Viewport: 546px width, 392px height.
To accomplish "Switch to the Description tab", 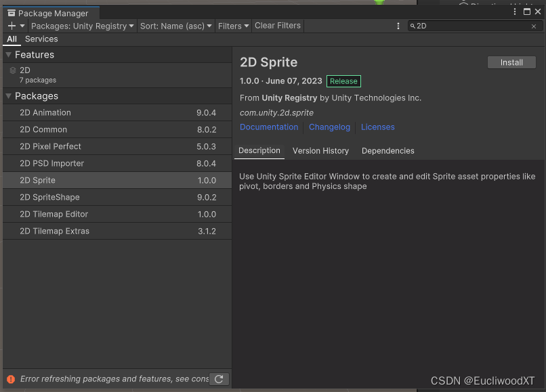I will 259,151.
